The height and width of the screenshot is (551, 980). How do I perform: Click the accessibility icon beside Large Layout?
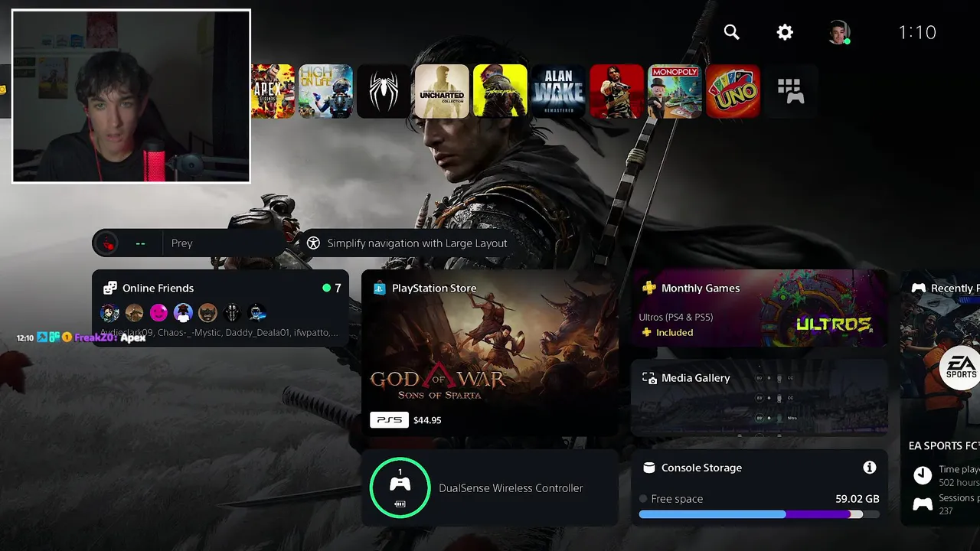(x=313, y=243)
